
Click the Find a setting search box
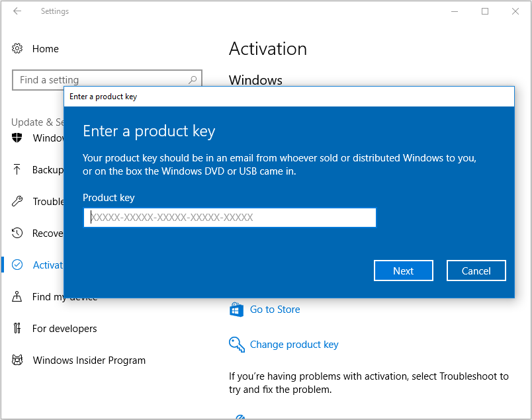tap(107, 79)
